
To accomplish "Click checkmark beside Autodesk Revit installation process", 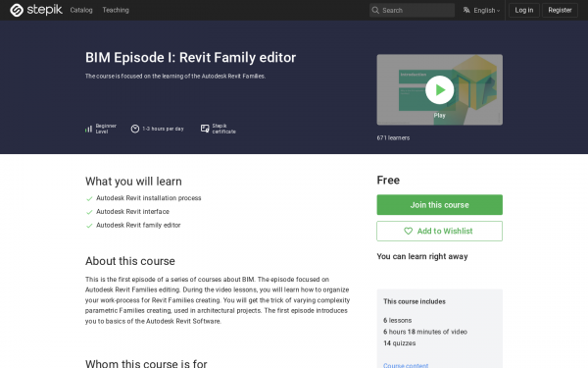I will coord(89,198).
